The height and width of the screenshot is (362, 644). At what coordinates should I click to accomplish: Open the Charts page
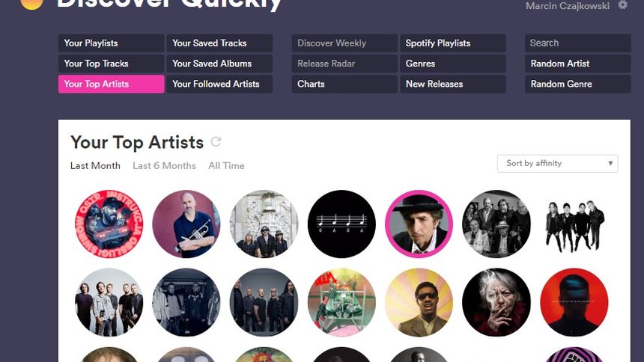(344, 84)
